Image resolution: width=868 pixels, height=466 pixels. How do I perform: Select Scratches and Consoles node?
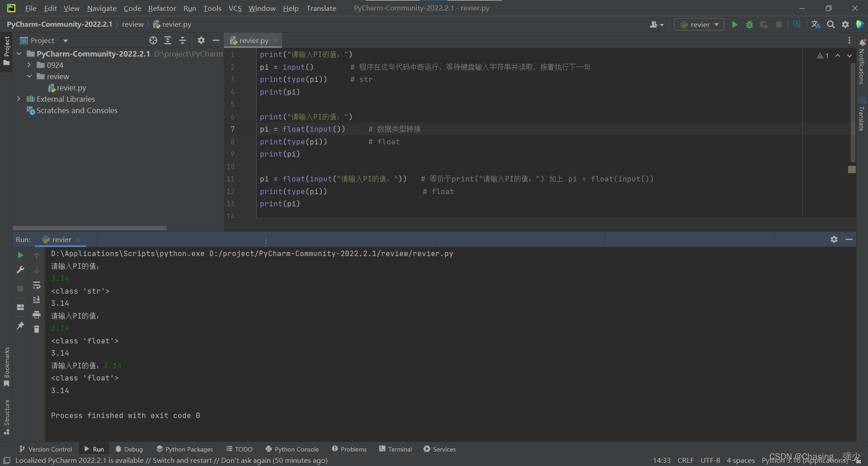[72, 110]
